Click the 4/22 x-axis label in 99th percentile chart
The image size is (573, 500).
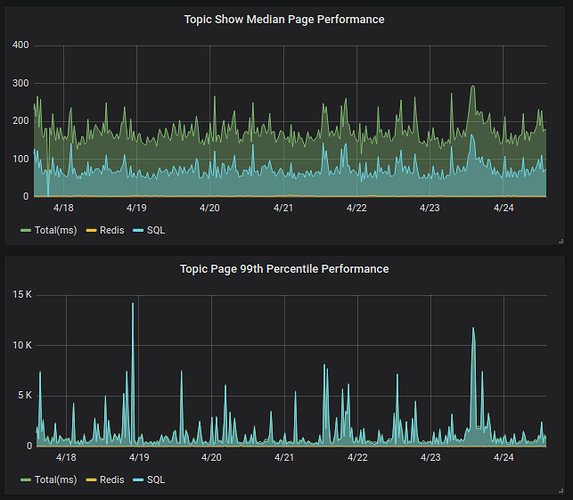(357, 457)
